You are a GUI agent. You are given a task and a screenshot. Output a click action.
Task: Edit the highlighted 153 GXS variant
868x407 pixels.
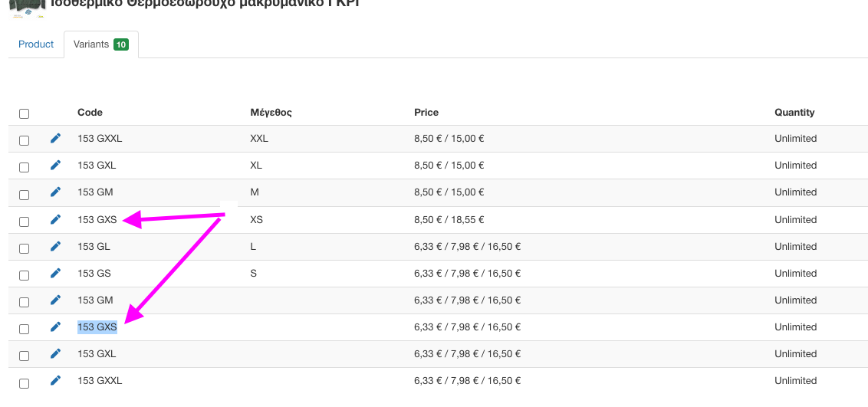tap(55, 327)
